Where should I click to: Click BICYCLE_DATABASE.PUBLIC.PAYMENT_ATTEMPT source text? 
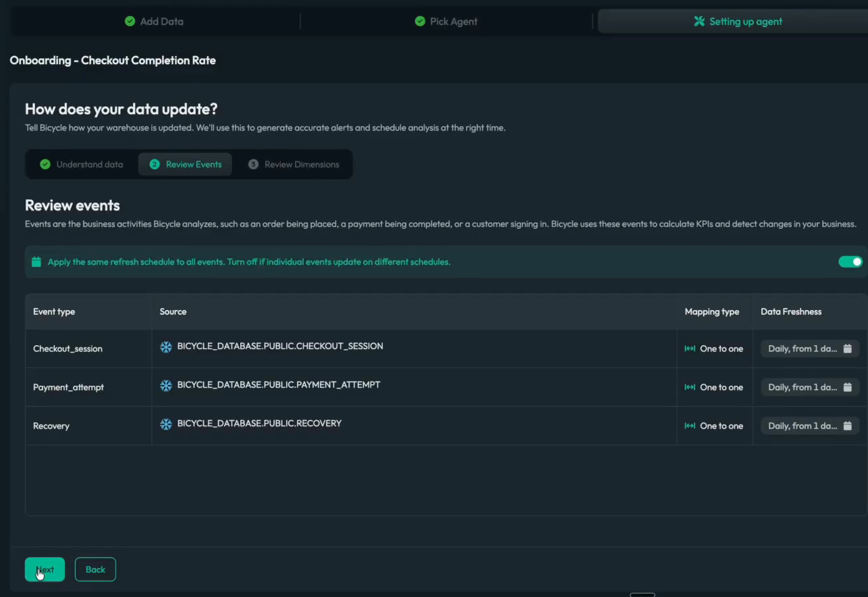click(279, 385)
